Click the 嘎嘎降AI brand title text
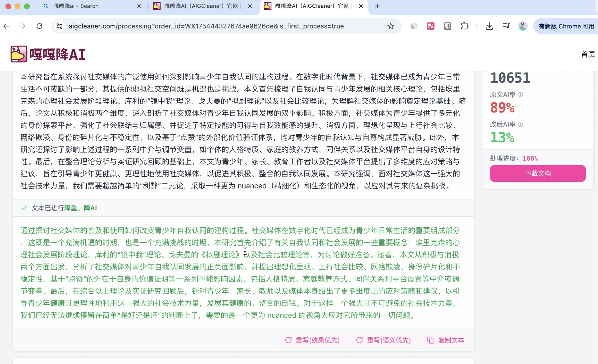The image size is (598, 364). click(x=57, y=54)
